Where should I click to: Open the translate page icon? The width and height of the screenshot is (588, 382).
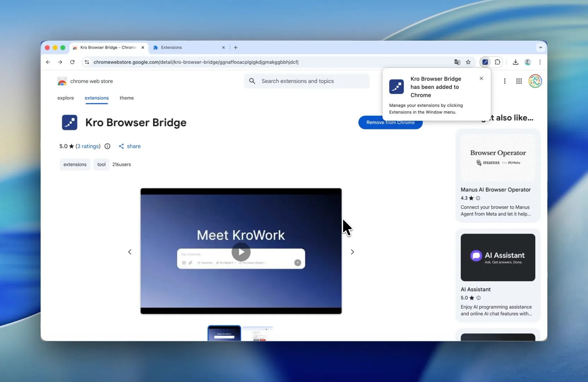tap(457, 62)
